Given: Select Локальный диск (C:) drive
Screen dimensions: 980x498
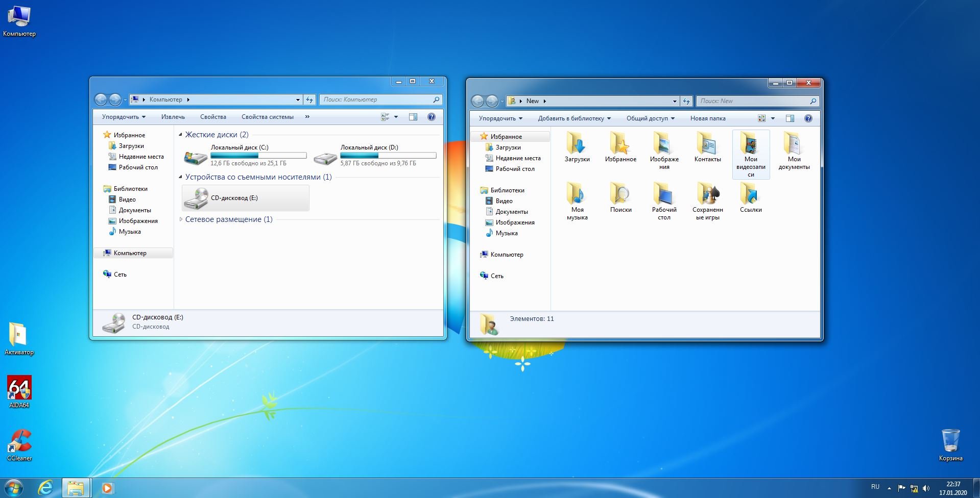Looking at the screenshot, I should point(245,155).
